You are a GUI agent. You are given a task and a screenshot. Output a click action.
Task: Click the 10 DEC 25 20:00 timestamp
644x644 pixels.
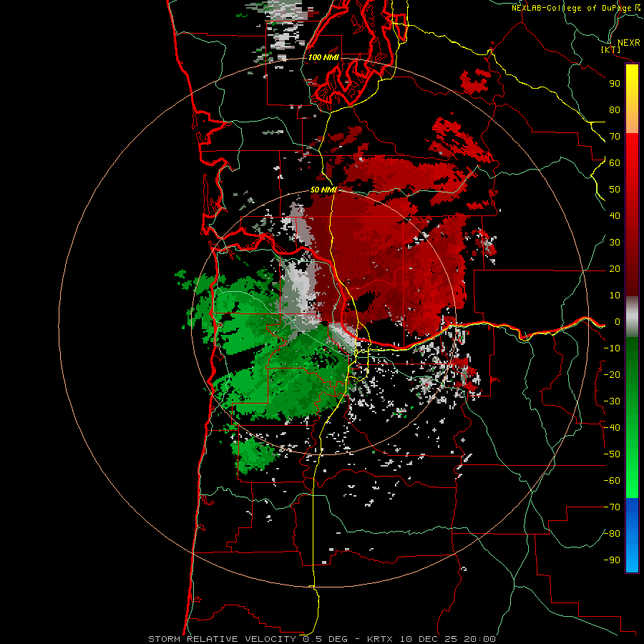pyautogui.click(x=448, y=639)
